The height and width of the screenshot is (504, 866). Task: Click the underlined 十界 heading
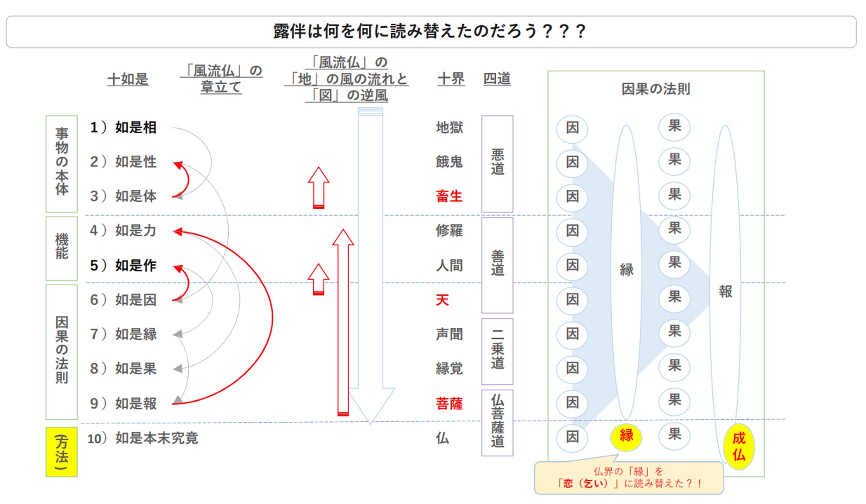pyautogui.click(x=451, y=79)
